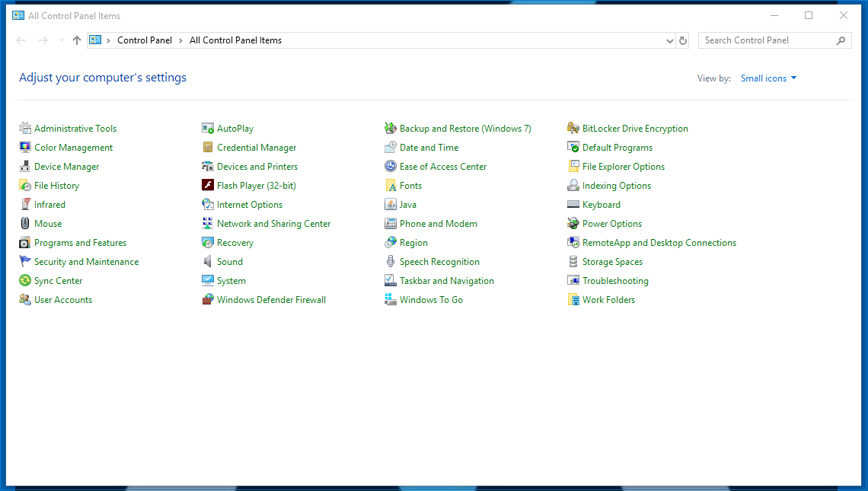868x491 pixels.
Task: Open the System icon
Action: pos(208,281)
